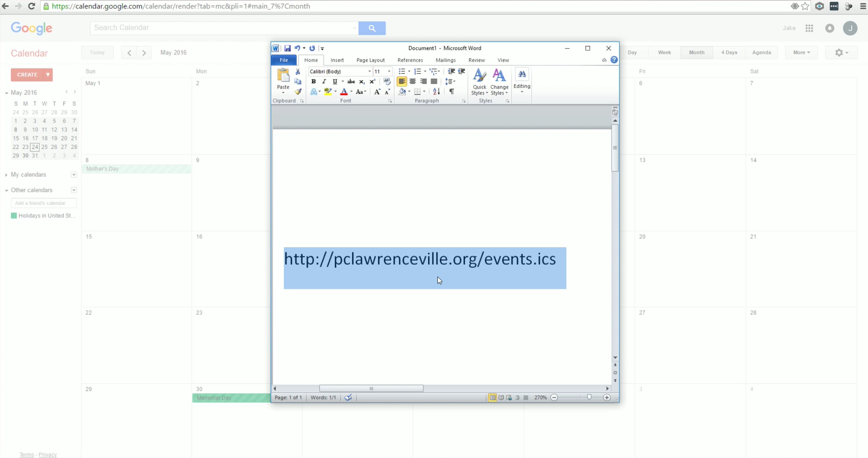Viewport: 868px width, 458px height.
Task: Click the Cut scissors icon
Action: [x=298, y=72]
